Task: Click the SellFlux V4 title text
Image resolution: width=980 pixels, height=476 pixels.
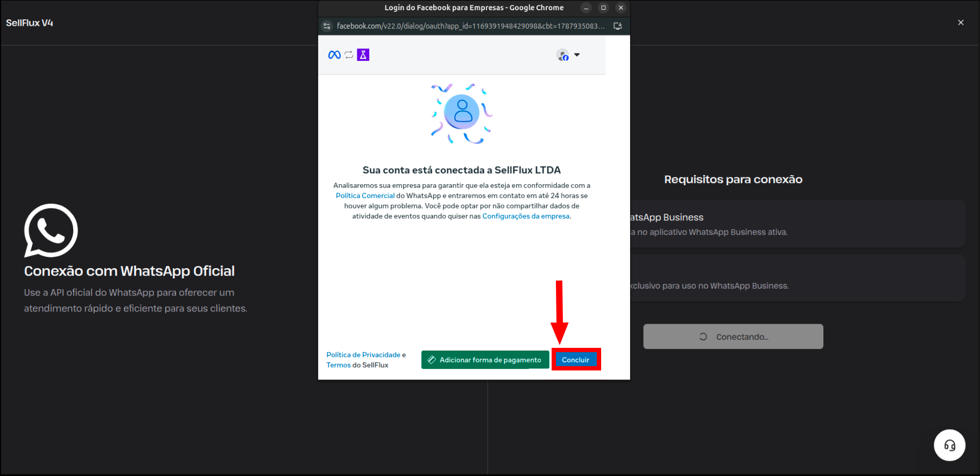Action: 30,23
